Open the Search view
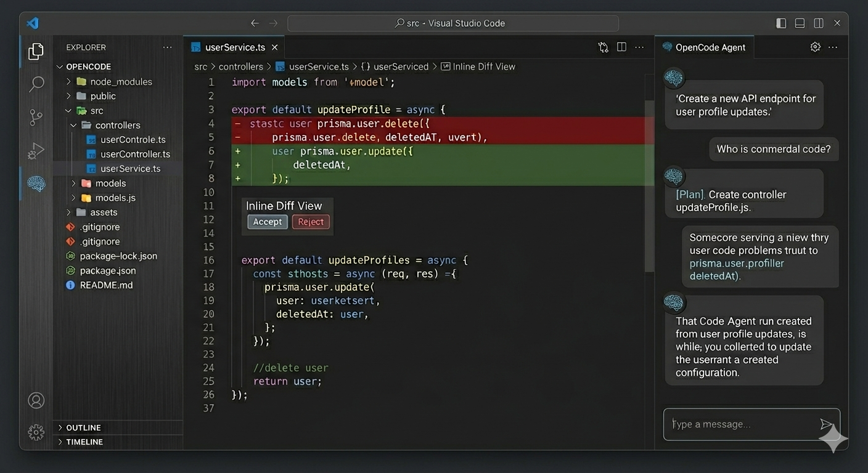The height and width of the screenshot is (473, 868). tap(35, 84)
